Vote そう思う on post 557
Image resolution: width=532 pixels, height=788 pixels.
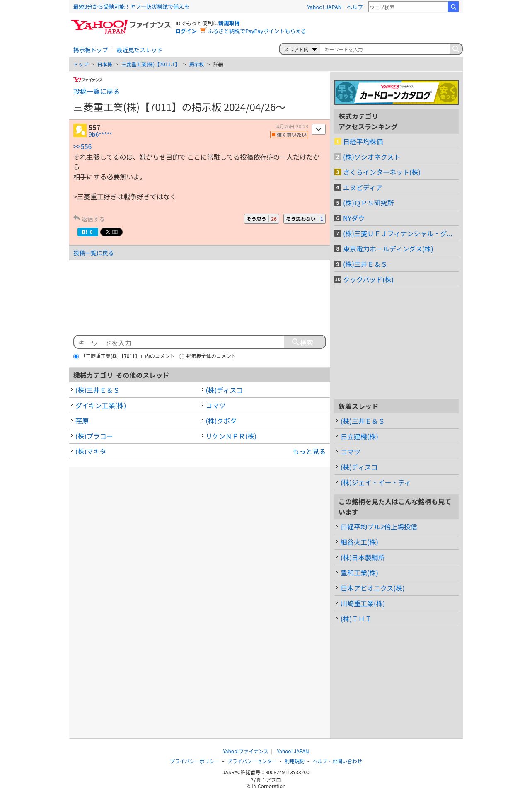point(261,219)
